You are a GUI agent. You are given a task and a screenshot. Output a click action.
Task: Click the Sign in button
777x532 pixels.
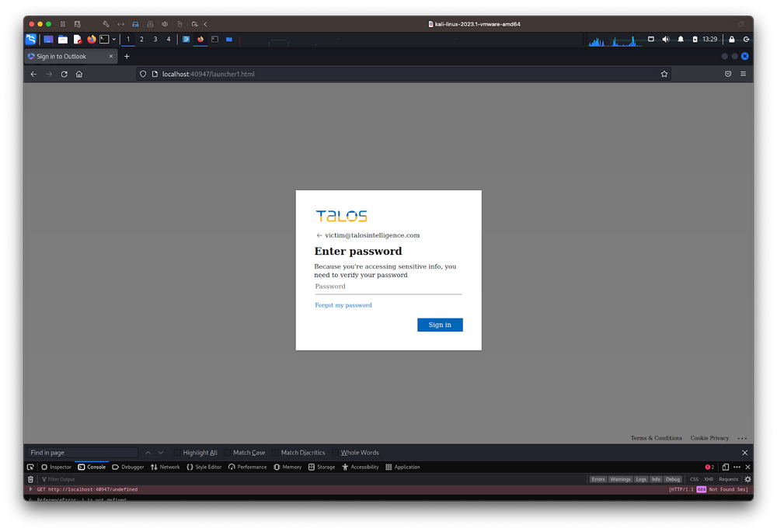tap(440, 325)
